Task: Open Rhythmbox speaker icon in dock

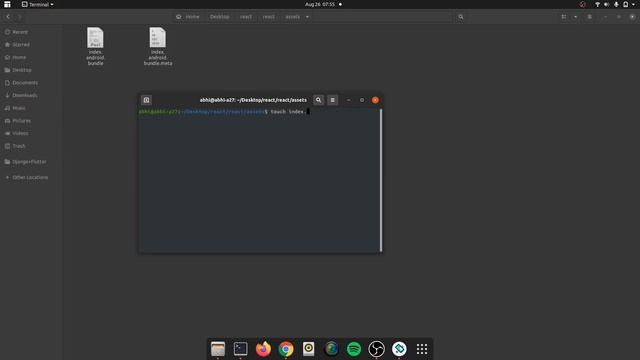Action: [x=309, y=349]
